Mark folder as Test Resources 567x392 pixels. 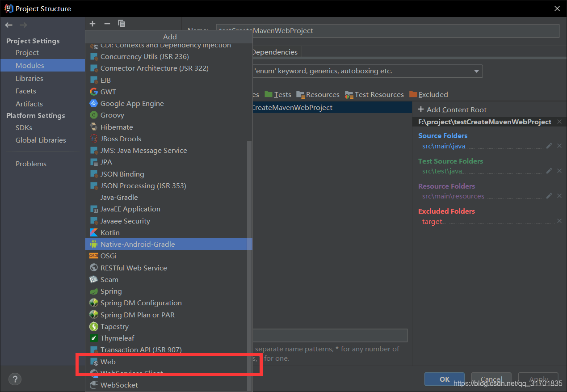[x=374, y=94]
